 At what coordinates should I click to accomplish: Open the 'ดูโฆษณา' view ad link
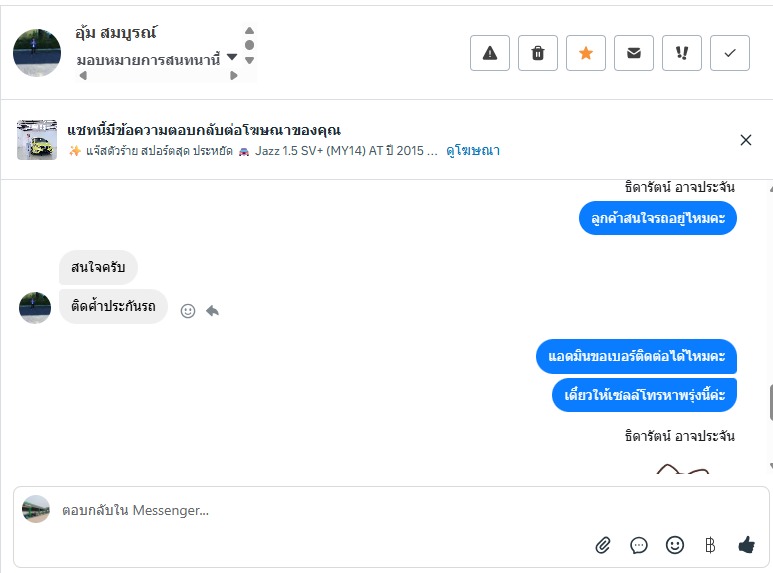click(473, 151)
